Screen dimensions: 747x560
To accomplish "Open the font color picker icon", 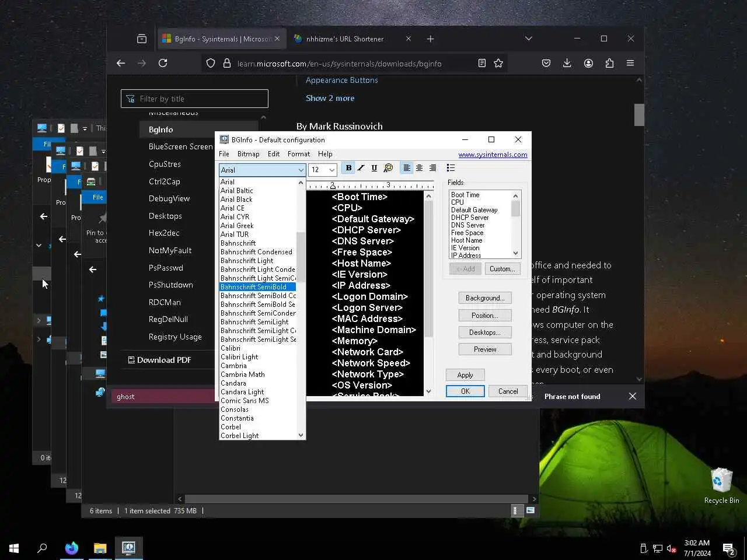I will point(388,168).
